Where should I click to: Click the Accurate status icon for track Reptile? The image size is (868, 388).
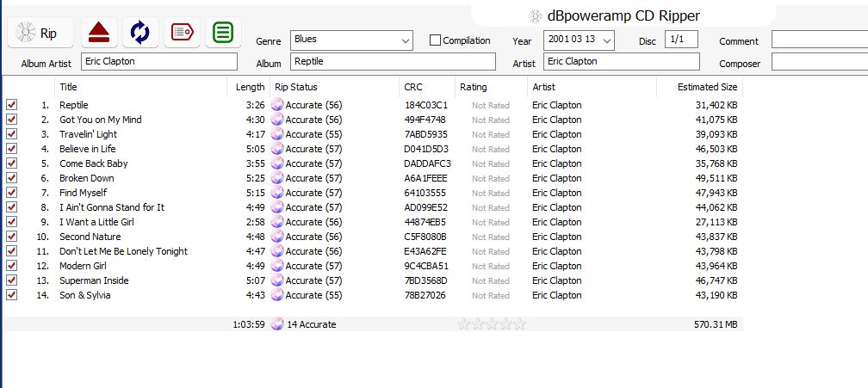(277, 105)
